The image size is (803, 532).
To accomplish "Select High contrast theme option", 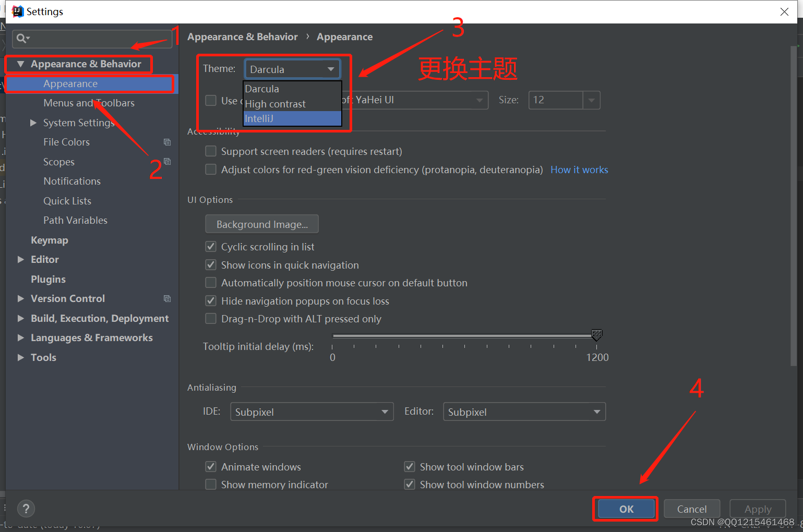I will (x=292, y=104).
